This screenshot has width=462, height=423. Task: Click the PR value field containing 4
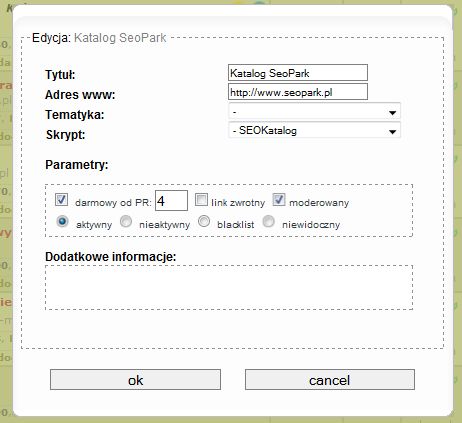tap(171, 201)
